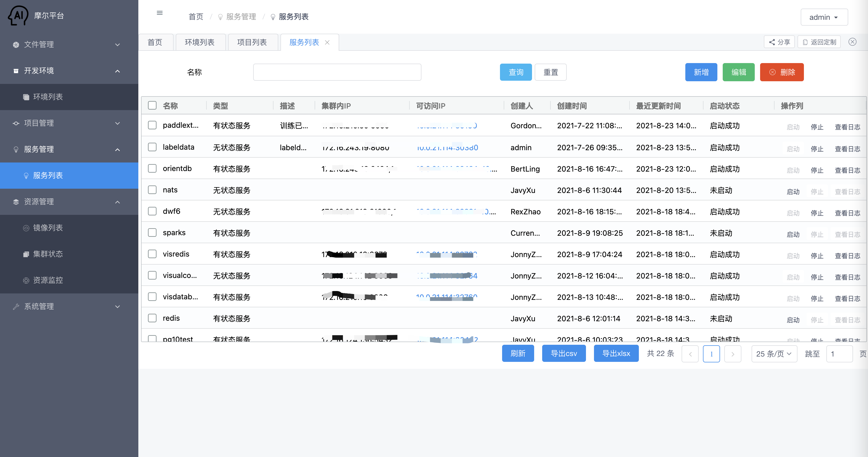Click the 服务管理 lightbulb icon in sidebar

[16, 149]
